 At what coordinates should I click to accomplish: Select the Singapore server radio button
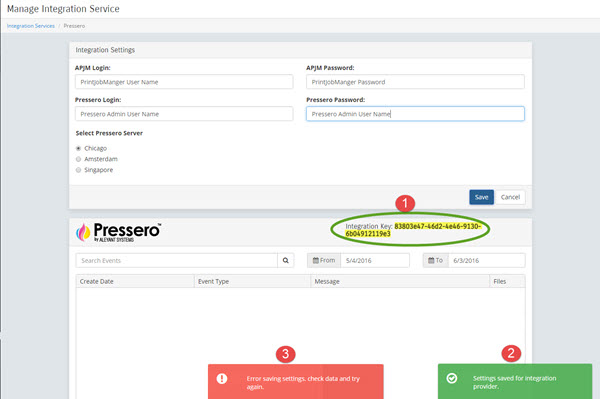(78, 170)
